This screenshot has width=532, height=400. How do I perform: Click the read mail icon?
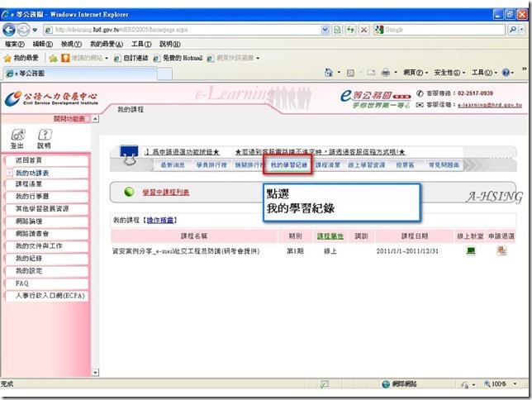[x=371, y=73]
